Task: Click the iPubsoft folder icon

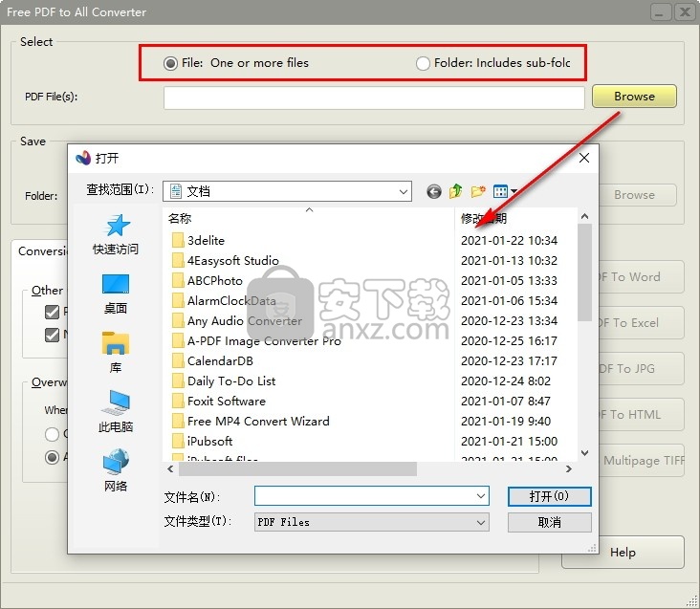Action: pyautogui.click(x=178, y=441)
